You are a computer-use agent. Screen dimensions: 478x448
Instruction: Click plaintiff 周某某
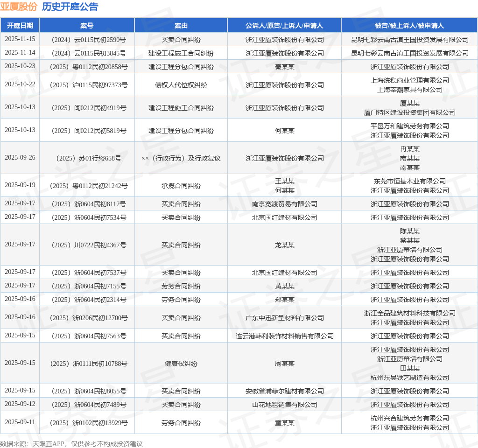(284, 363)
